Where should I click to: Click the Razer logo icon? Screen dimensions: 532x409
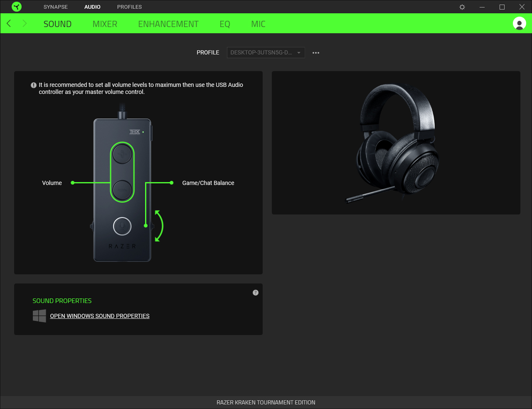[x=16, y=7]
